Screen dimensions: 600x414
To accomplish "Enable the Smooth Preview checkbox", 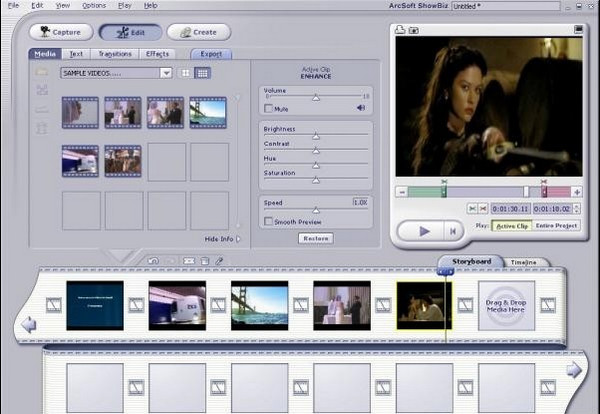I will click(269, 222).
